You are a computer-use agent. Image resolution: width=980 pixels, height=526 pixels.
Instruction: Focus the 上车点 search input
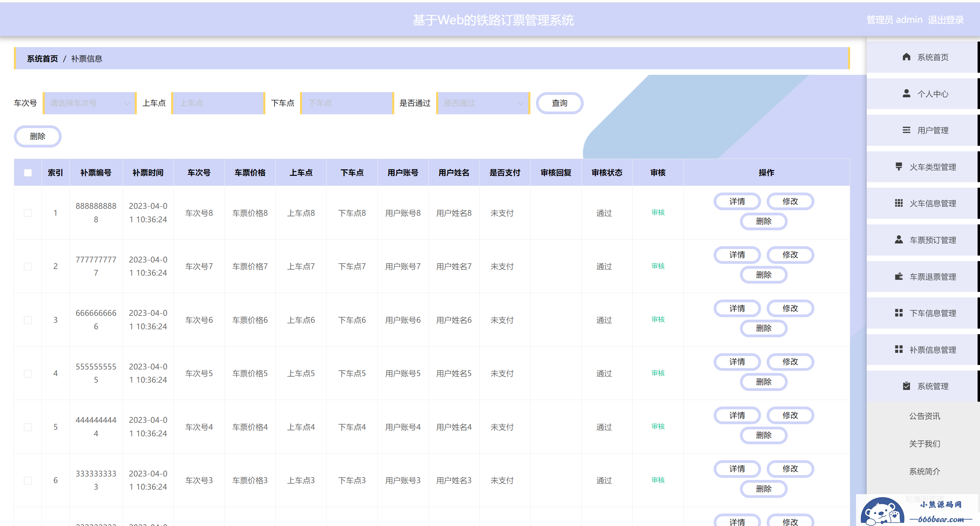point(218,103)
